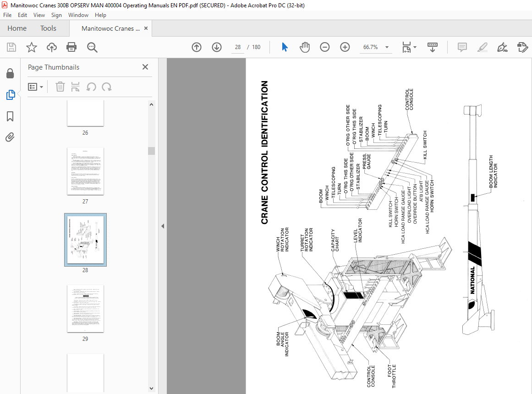
Task: Select the hand pan tool
Action: coord(305,47)
